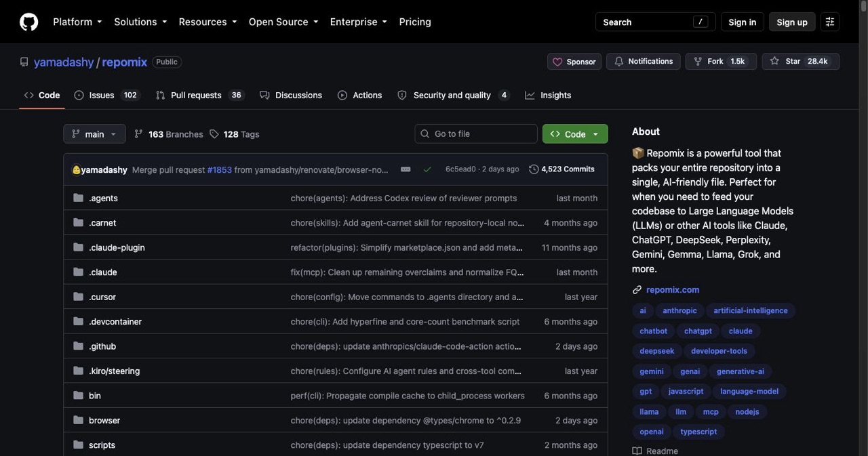Open the .kiro/steering folder
The height and width of the screenshot is (456, 868).
point(114,371)
